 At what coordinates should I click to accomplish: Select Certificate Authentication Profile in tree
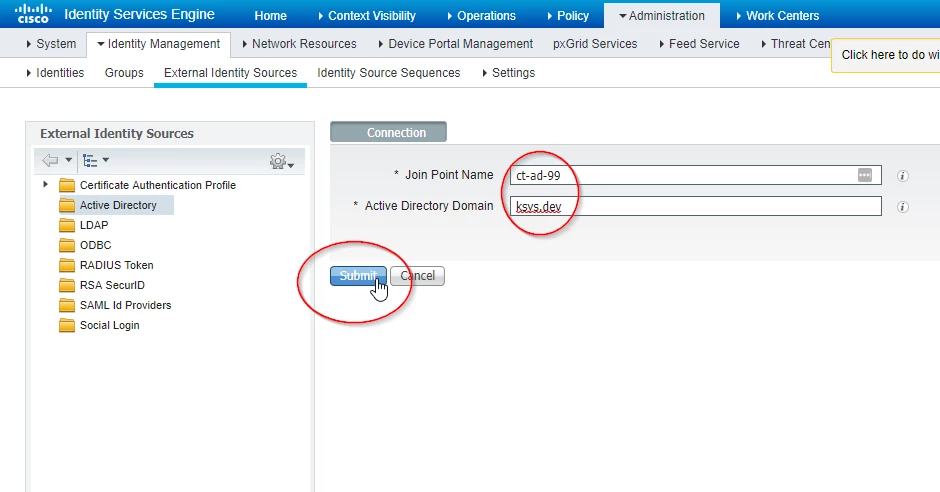[158, 185]
